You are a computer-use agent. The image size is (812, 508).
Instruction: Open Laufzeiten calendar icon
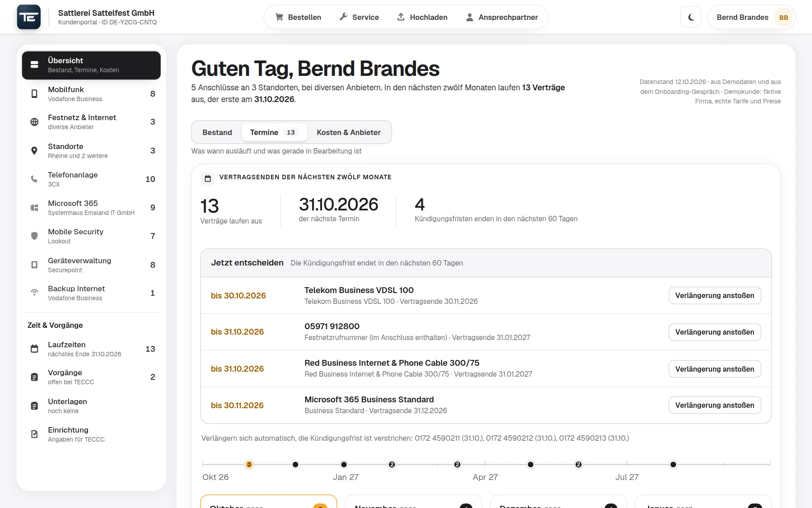point(34,349)
